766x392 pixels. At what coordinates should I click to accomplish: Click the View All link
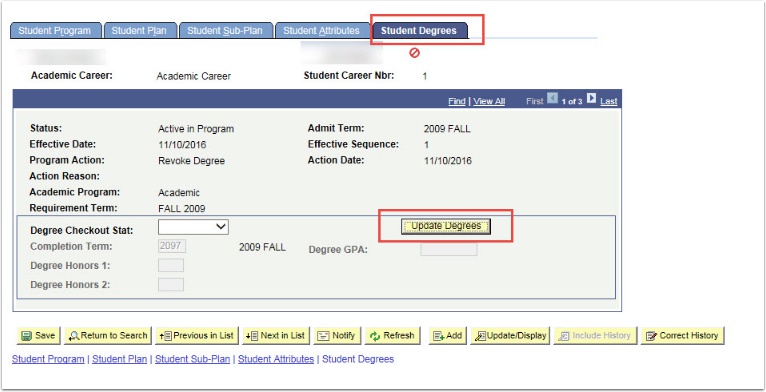point(489,101)
